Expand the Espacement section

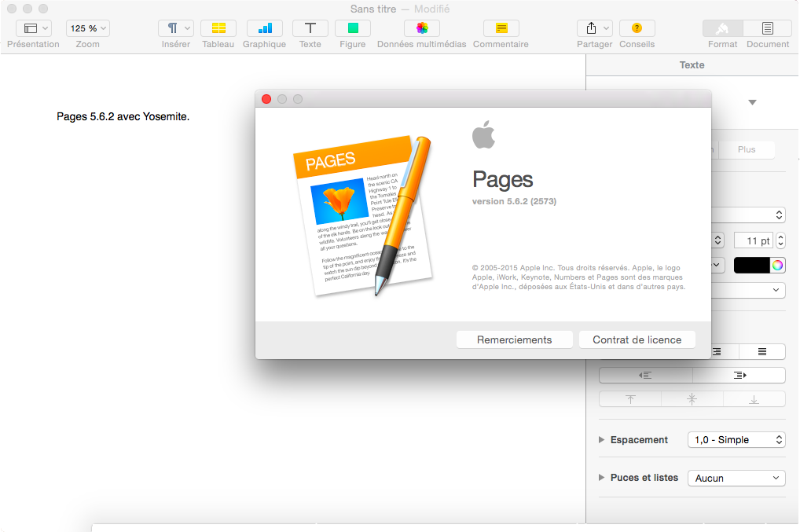click(601, 440)
